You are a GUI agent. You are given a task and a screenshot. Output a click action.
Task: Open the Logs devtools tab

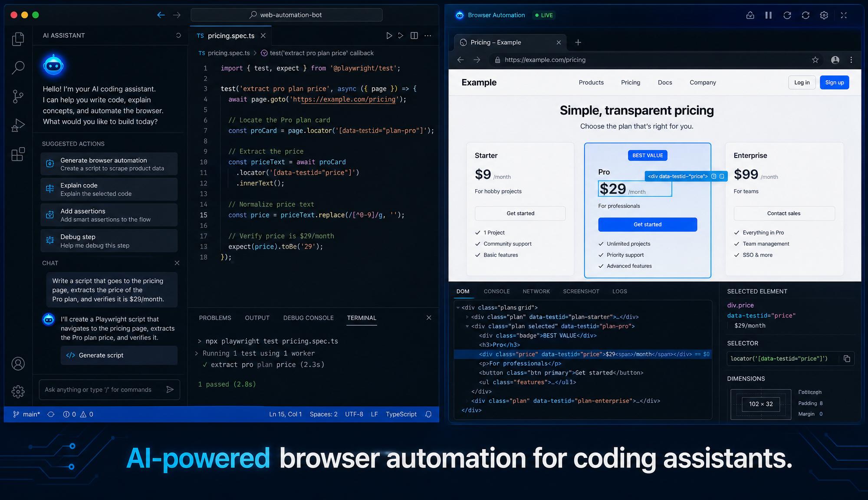coord(619,291)
